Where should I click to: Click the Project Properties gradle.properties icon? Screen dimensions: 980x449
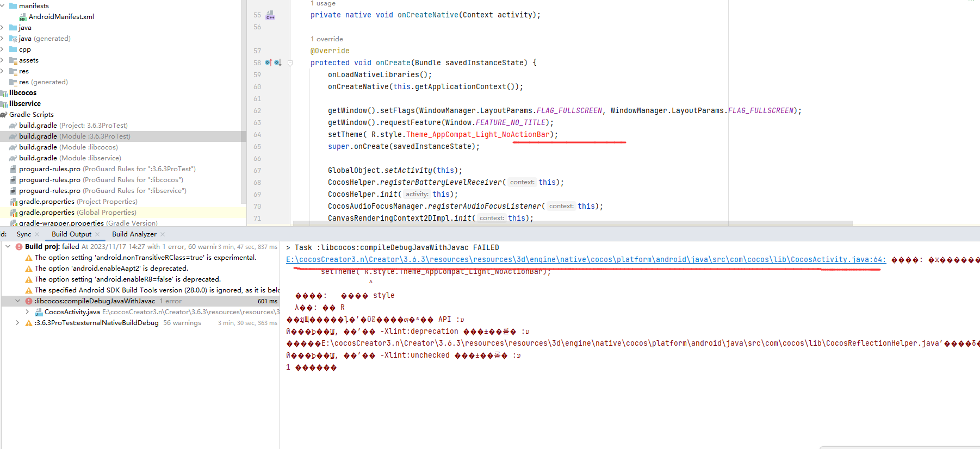tap(14, 202)
